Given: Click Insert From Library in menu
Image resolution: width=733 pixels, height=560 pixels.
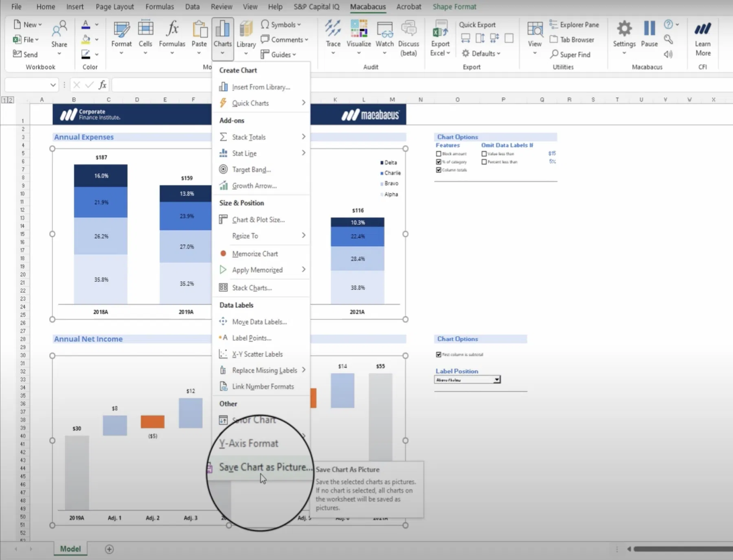Looking at the screenshot, I should (x=261, y=87).
